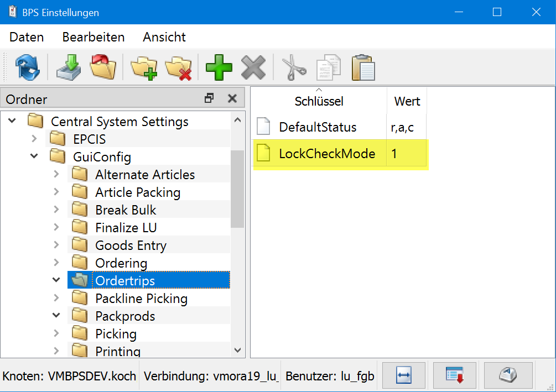Add a new folder with the folder-plus icon
Screen dimensions: 556x392
[x=144, y=67]
